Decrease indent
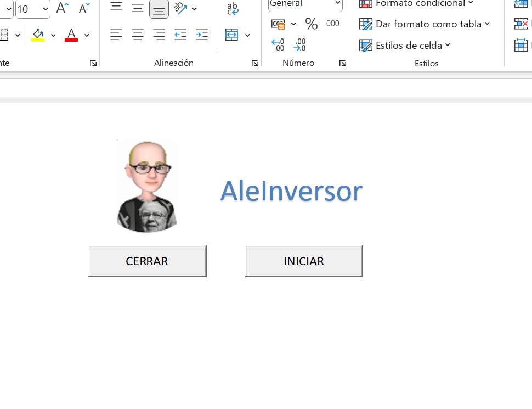This screenshot has width=532, height=409. tap(180, 35)
